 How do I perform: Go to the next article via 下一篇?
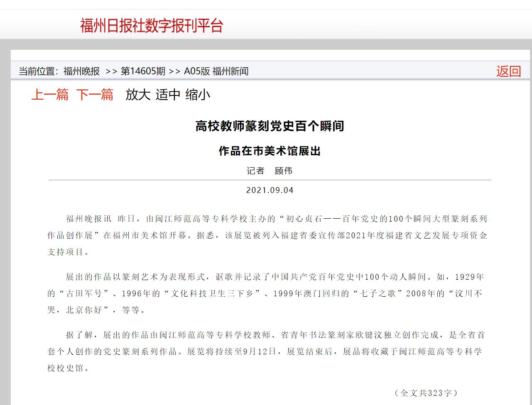point(95,95)
